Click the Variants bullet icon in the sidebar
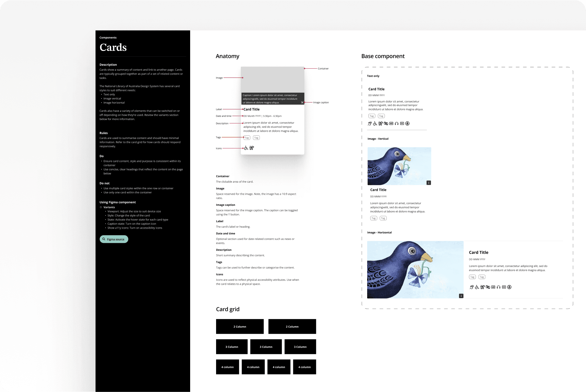This screenshot has width=586, height=392. coord(101,207)
